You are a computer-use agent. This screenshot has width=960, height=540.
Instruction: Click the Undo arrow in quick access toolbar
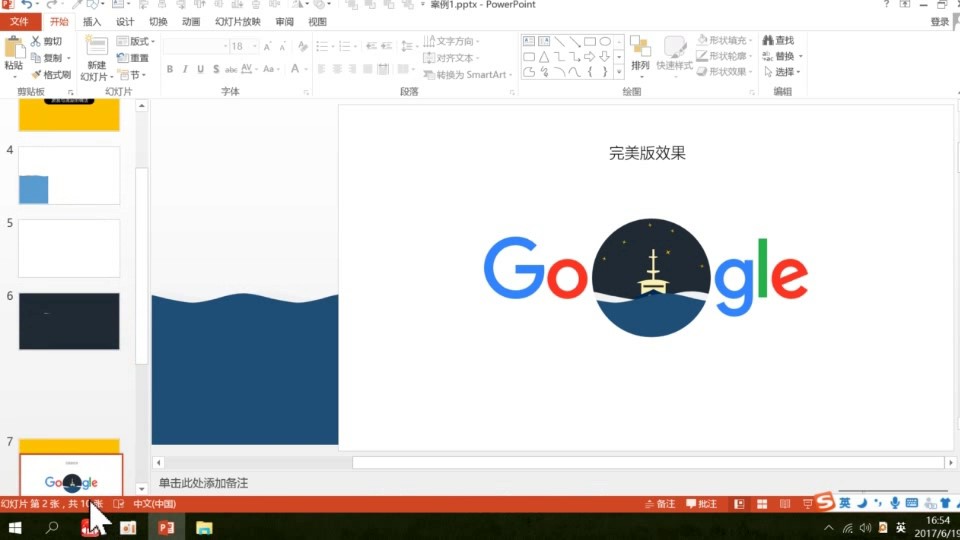click(26, 4)
